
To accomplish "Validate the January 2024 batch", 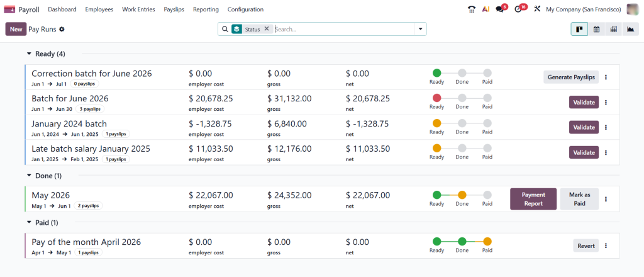I will coord(584,127).
